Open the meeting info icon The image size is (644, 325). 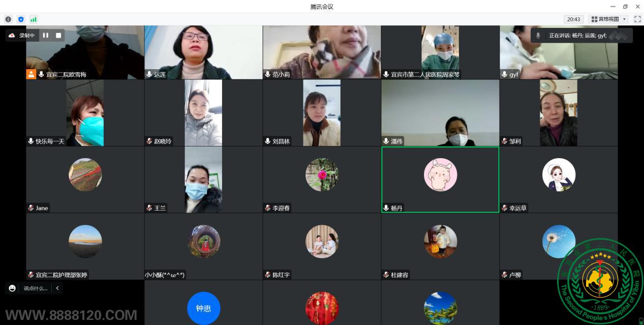pyautogui.click(x=8, y=19)
